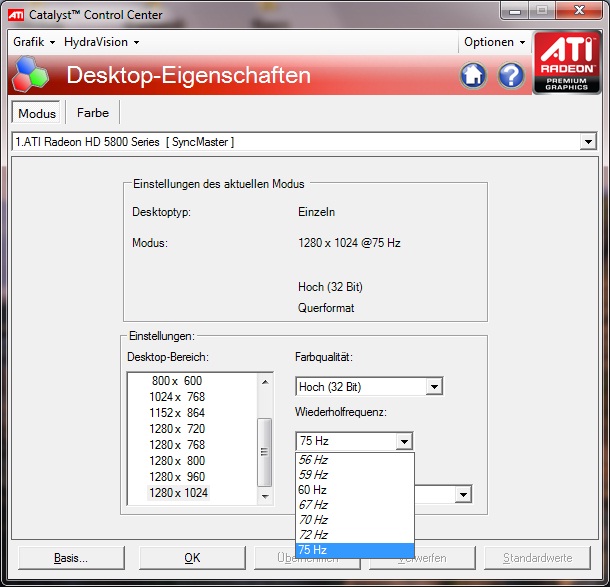Choose 60 Hz refresh rate

pos(355,490)
